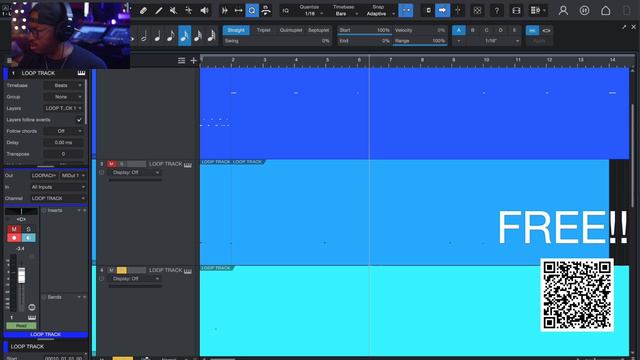The height and width of the screenshot is (360, 640).
Task: Toggle the blue Snap button
Action: [406, 11]
